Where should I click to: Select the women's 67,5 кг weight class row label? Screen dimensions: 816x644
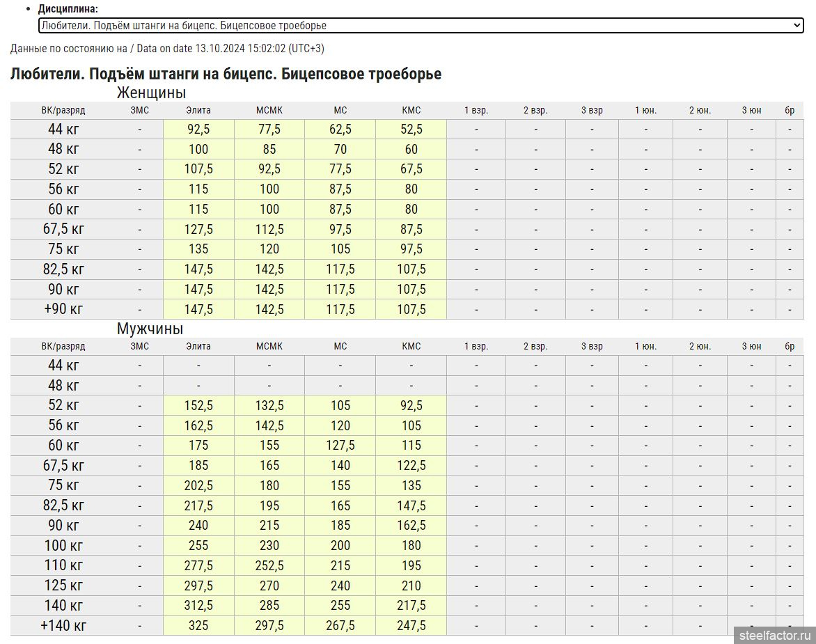tap(63, 229)
